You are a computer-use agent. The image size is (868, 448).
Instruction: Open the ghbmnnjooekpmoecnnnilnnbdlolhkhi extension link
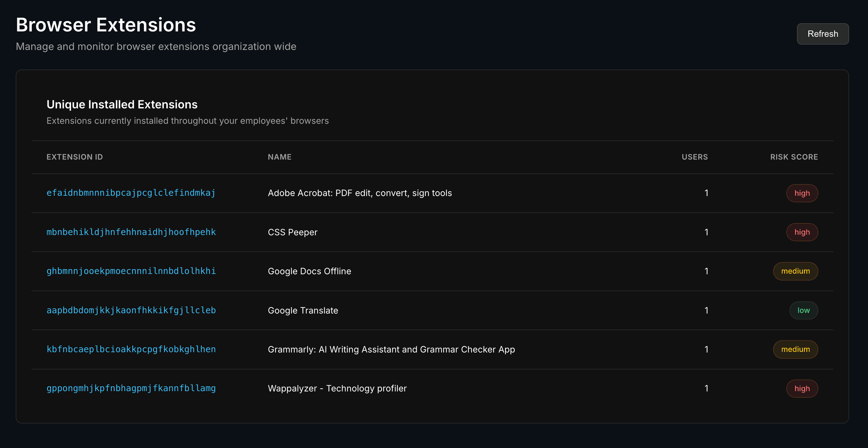coord(131,271)
